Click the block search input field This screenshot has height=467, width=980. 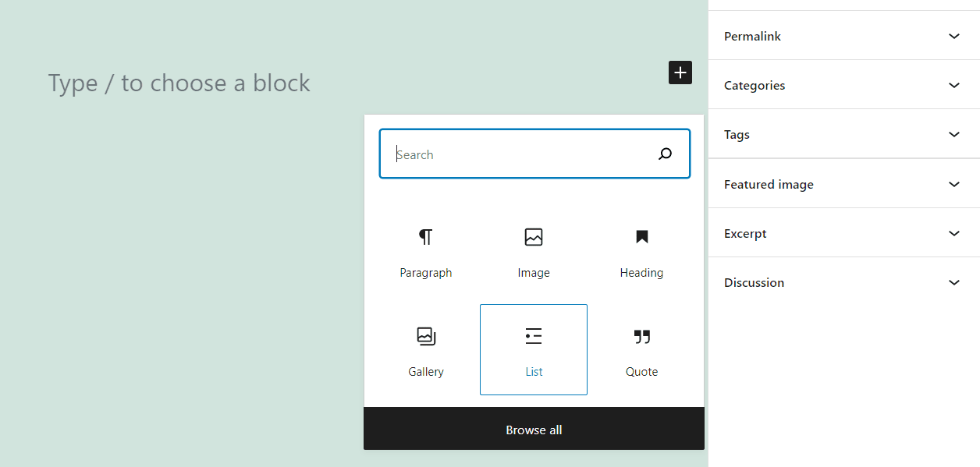pyautogui.click(x=515, y=154)
